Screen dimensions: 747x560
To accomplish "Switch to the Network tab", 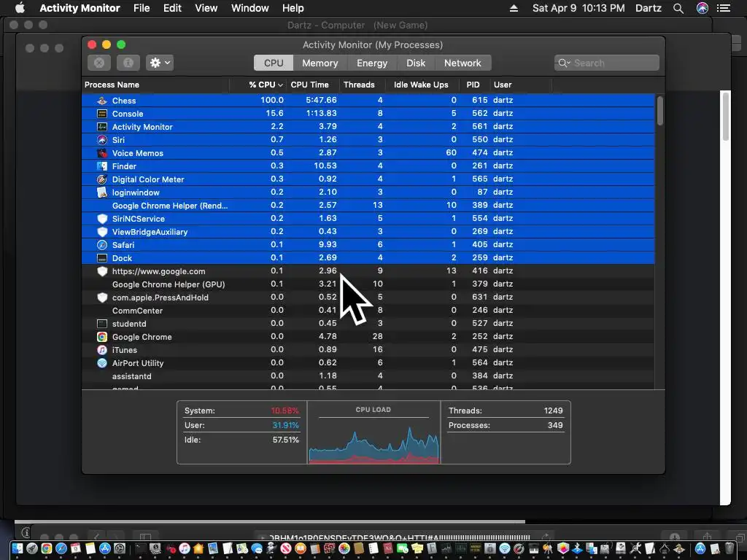I will (x=462, y=63).
